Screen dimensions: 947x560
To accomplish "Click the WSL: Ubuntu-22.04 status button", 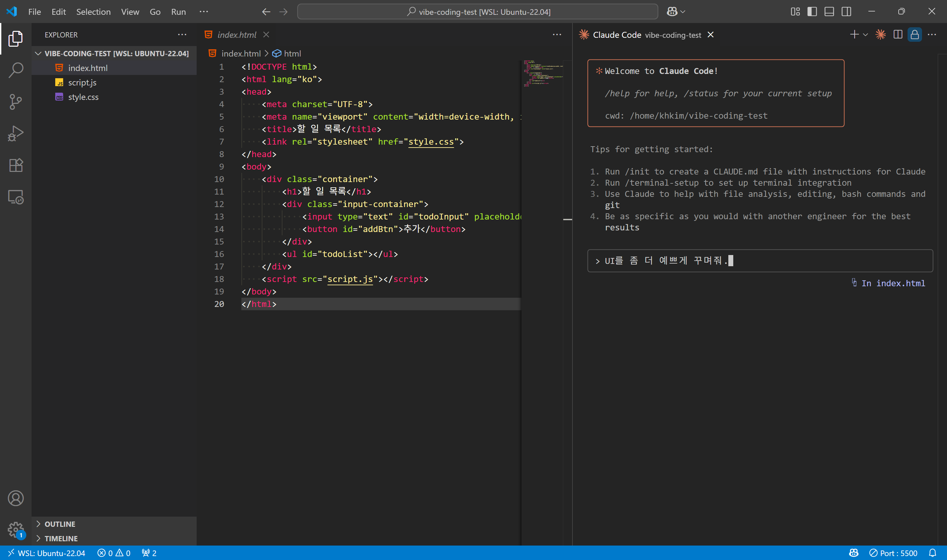I will pyautogui.click(x=47, y=553).
